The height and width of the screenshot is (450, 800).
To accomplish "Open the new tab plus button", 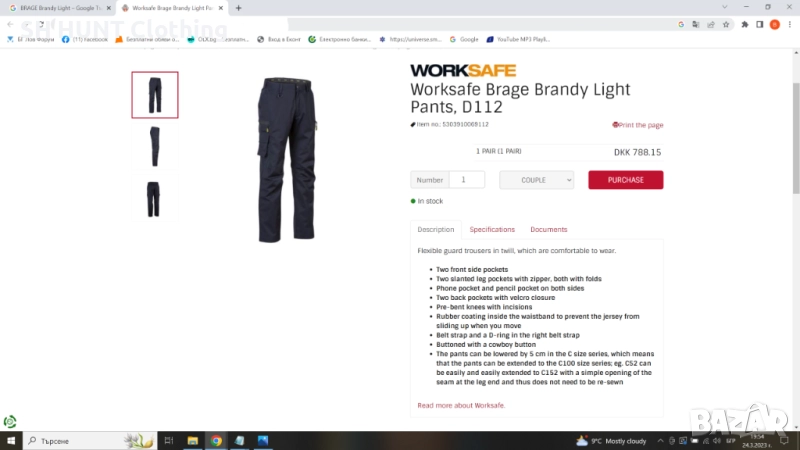I will coord(238,8).
